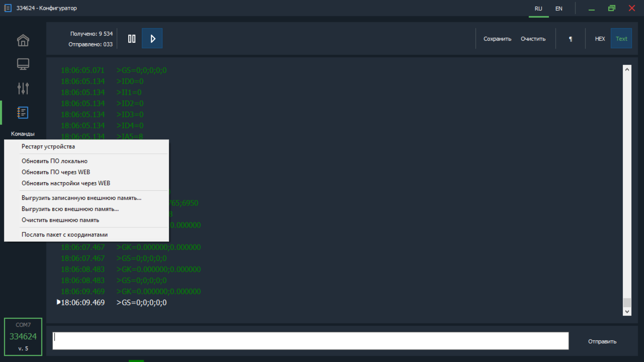Switch to Text display mode

pyautogui.click(x=622, y=39)
